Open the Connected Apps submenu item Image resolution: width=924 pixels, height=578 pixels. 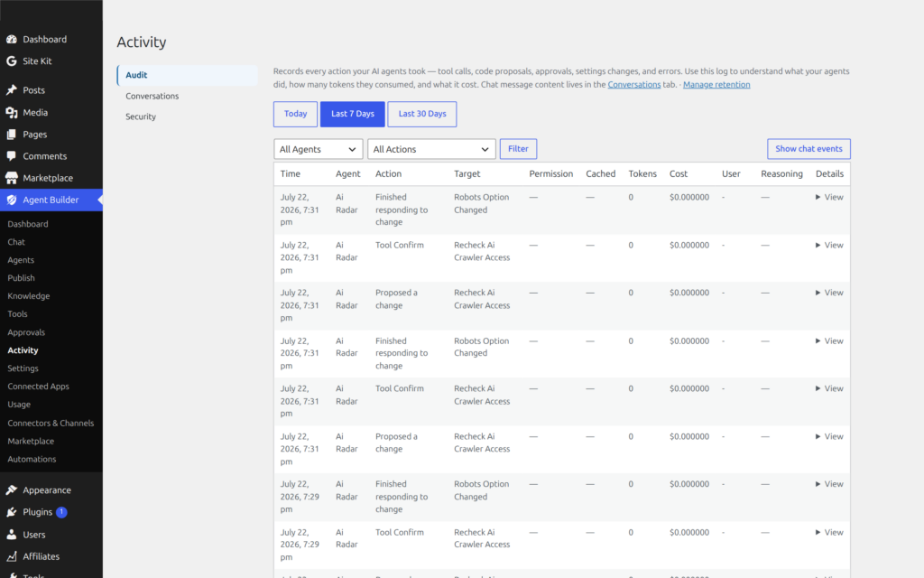(x=38, y=387)
